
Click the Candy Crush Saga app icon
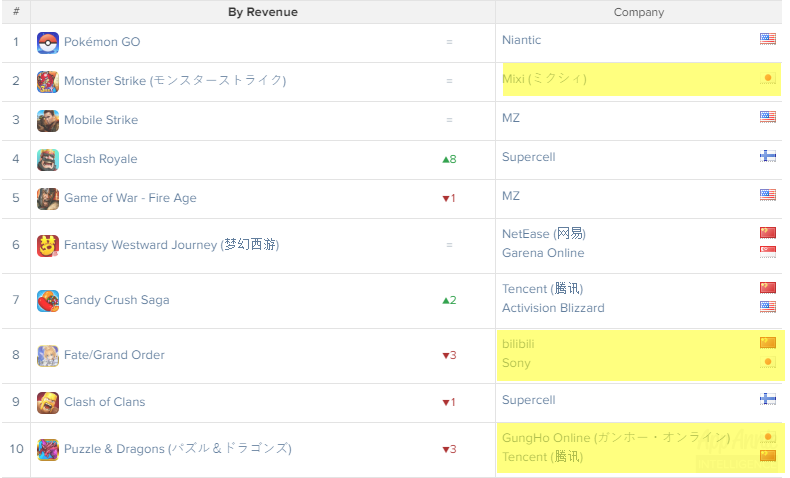tap(48, 301)
